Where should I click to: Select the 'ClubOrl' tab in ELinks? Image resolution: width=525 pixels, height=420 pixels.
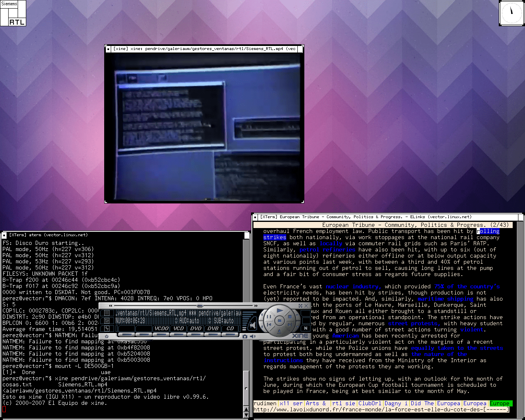tap(370, 403)
